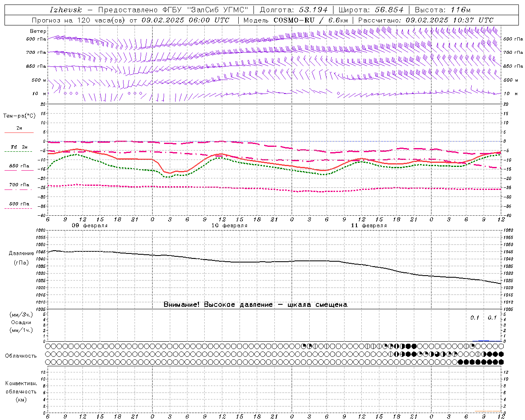Click the Широта: 56.854 value
This screenshot has height=420, width=525.
coord(371,10)
